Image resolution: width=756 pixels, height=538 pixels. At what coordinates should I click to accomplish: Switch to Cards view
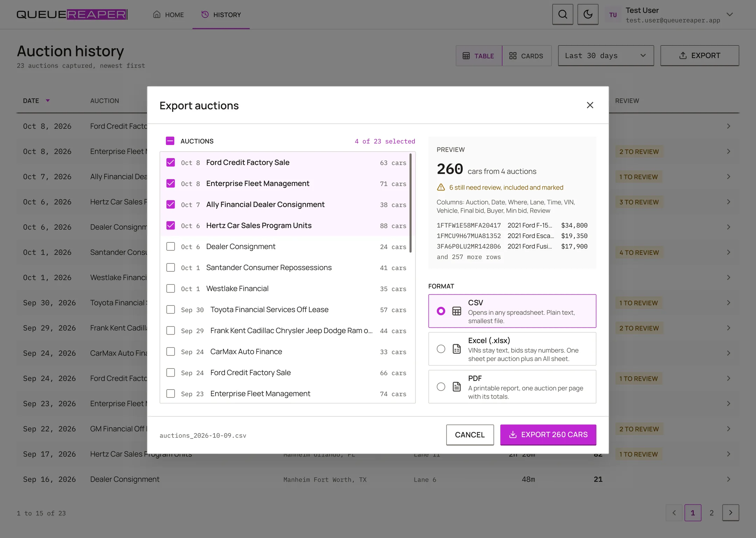tap(526, 56)
